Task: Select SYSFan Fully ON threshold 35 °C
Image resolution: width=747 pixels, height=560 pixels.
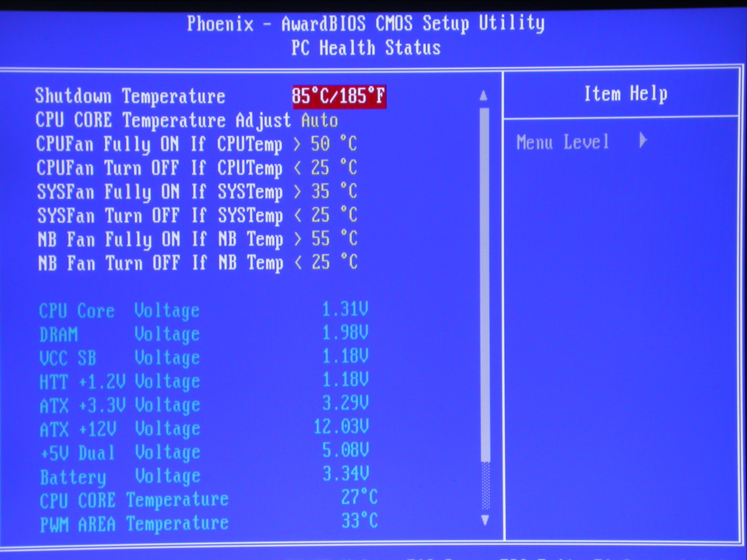Action: (x=333, y=191)
